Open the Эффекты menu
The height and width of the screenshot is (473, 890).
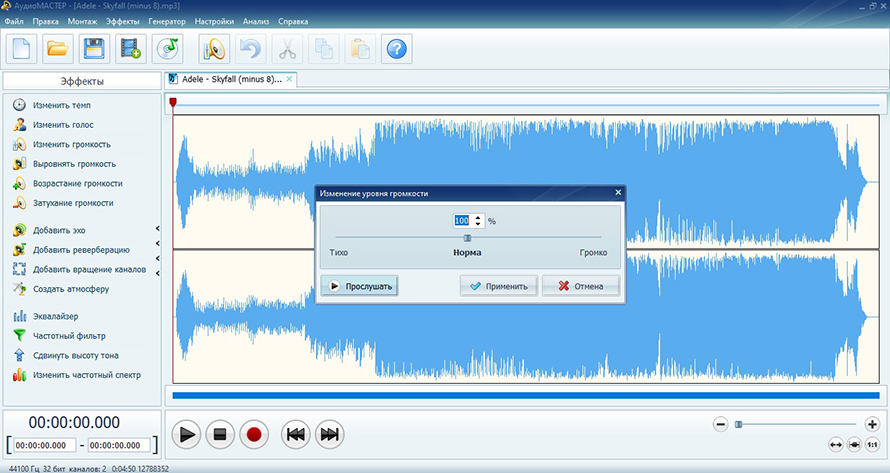122,20
